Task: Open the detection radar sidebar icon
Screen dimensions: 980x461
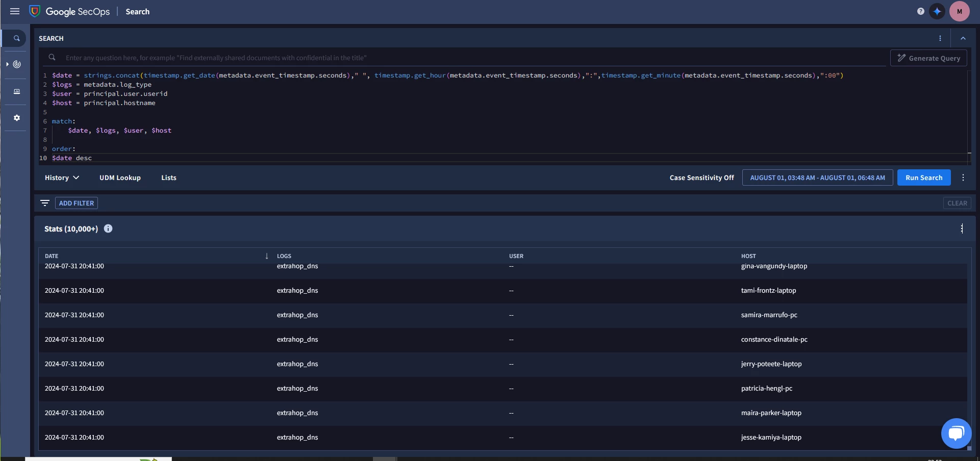Action: (x=17, y=64)
